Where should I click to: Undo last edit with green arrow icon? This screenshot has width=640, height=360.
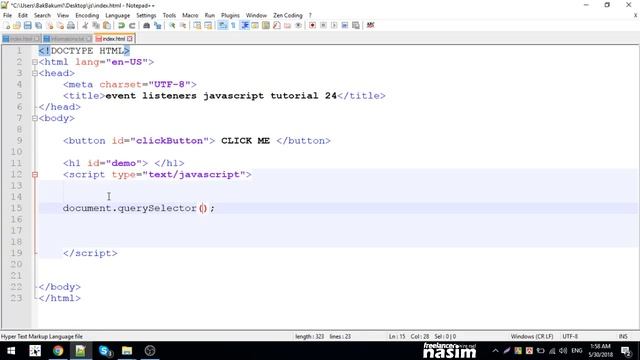tap(121, 25)
